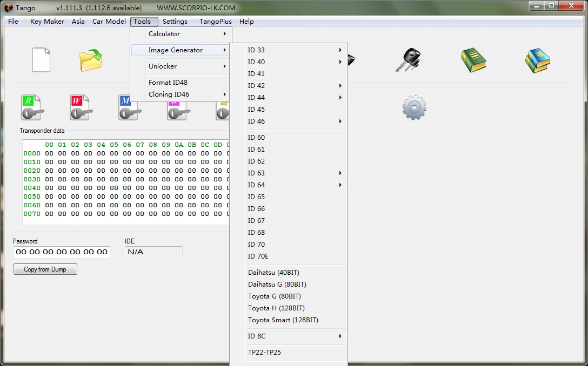
Task: Expand the Cloning ID46 submenu
Action: pos(181,94)
